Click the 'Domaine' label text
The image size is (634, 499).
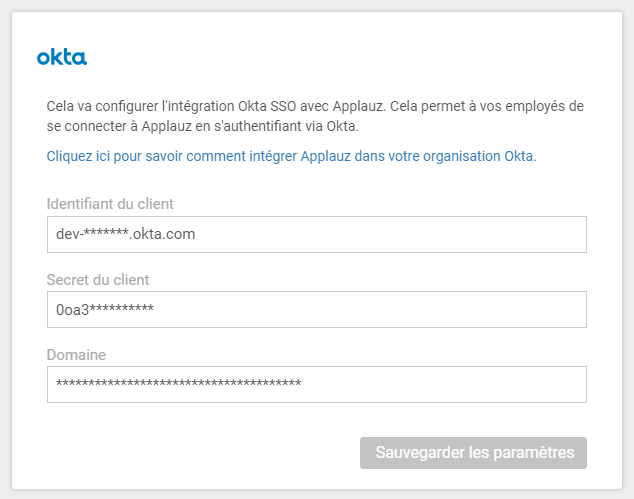click(76, 354)
